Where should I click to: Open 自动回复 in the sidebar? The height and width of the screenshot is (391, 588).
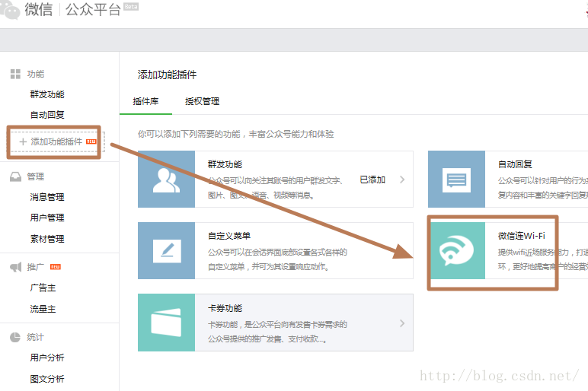click(x=47, y=115)
